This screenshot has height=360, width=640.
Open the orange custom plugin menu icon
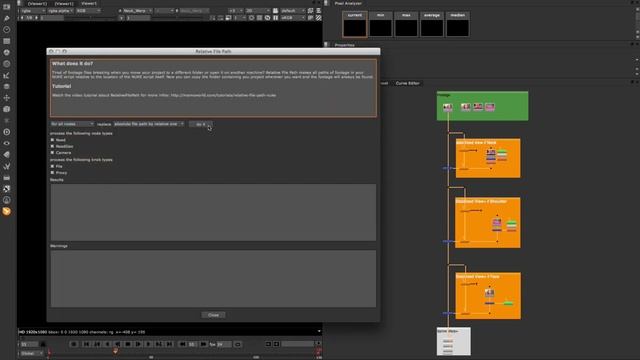click(7, 211)
